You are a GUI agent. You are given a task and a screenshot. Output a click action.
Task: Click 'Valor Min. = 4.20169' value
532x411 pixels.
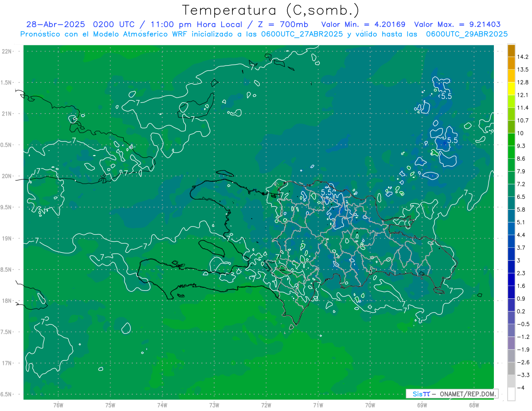click(x=363, y=24)
